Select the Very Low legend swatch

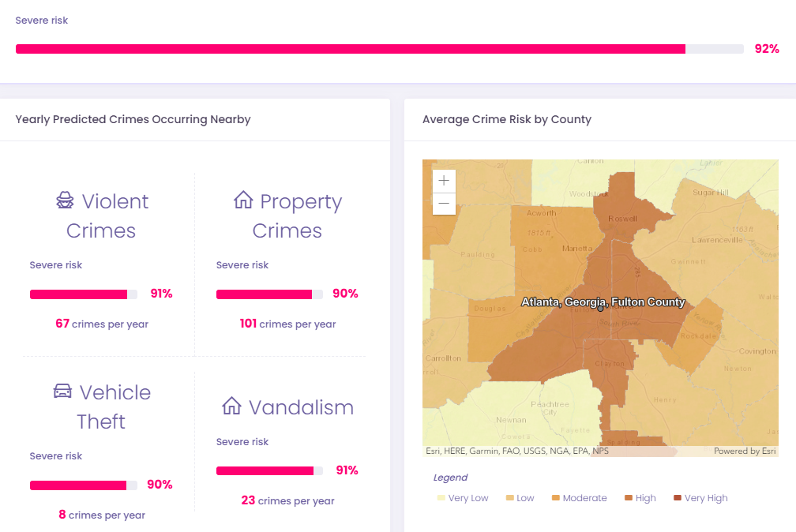441,498
